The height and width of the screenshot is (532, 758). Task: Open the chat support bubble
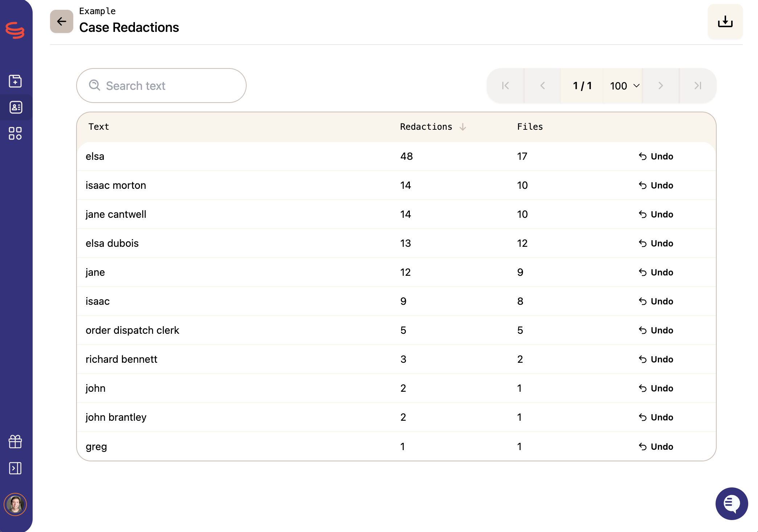(732, 503)
